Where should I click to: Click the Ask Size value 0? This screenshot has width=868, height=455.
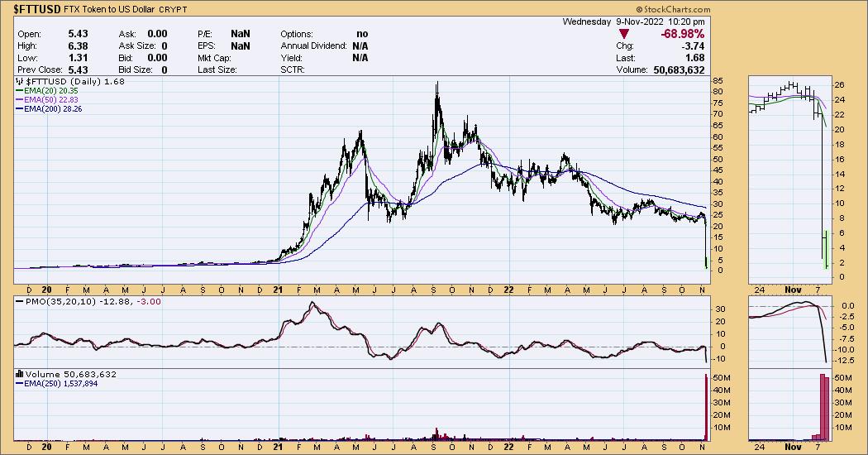[x=165, y=46]
